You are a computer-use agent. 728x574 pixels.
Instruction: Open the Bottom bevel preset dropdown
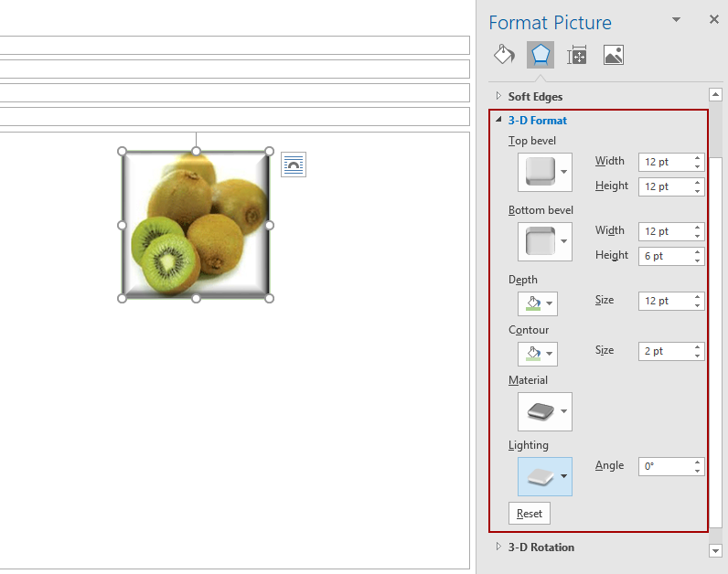click(x=545, y=242)
